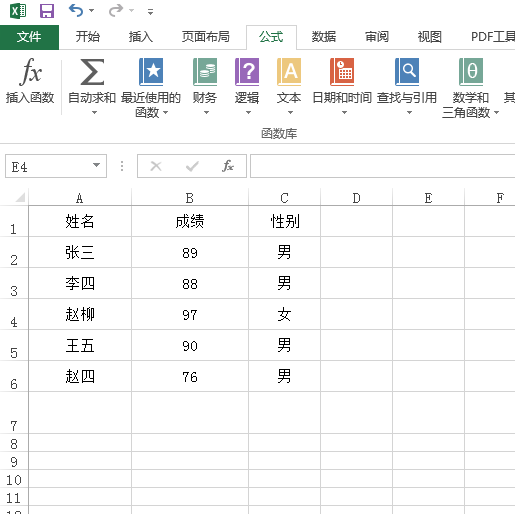
Task: Undo the last action
Action: tap(76, 11)
